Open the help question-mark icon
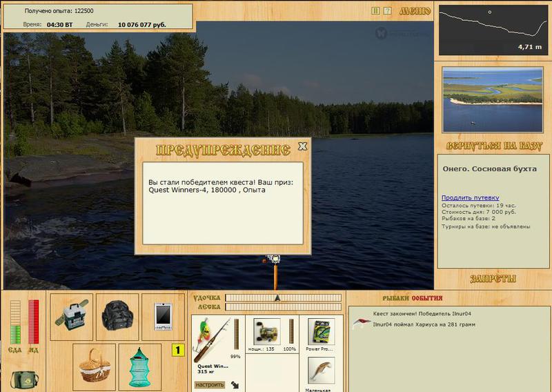552x392 pixels. tap(387, 11)
